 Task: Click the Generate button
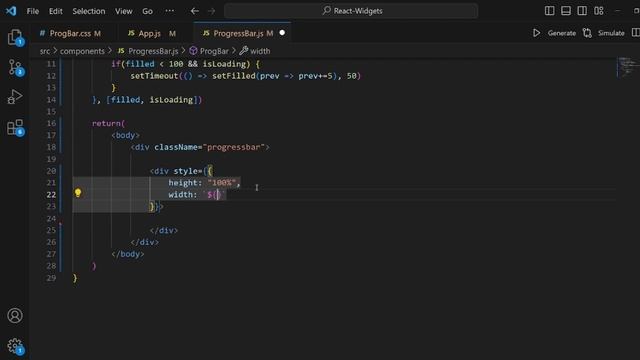562,33
